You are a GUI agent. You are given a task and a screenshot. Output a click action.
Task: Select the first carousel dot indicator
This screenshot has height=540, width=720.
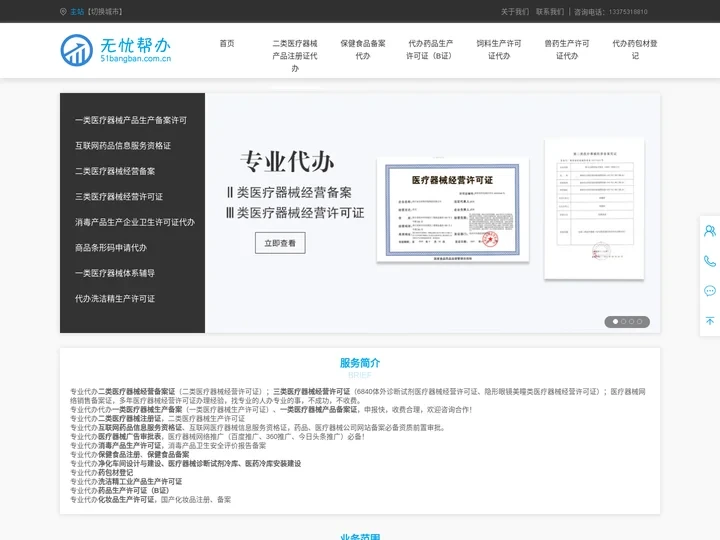[615, 322]
